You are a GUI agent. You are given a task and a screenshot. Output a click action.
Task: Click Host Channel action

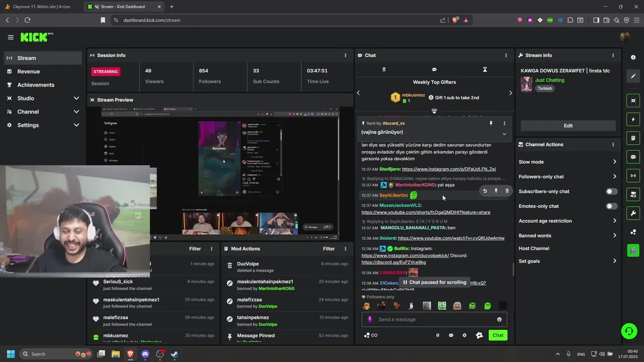point(534,248)
